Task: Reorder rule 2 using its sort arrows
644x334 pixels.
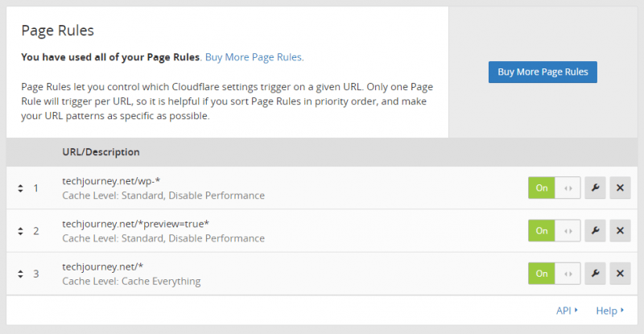Action: (x=21, y=231)
